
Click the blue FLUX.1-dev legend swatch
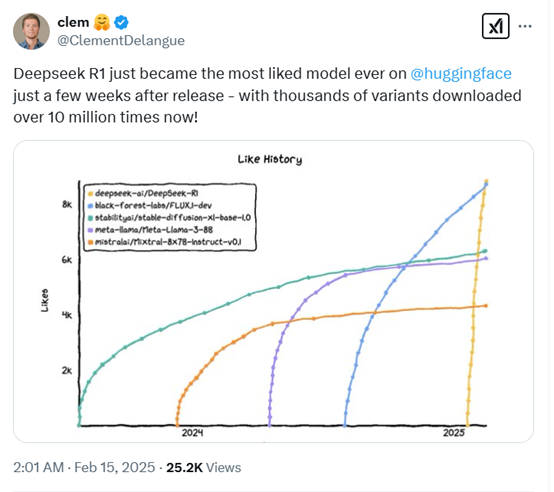click(90, 206)
